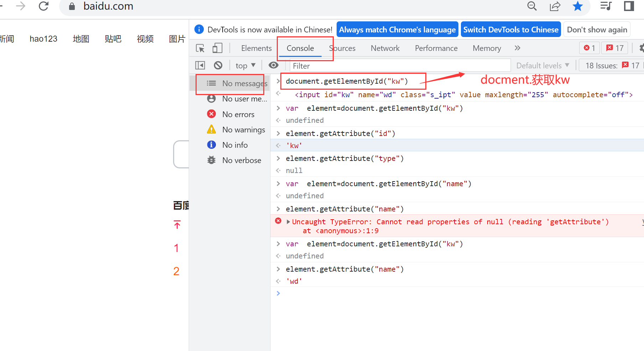Open the top context dropdown

pos(245,66)
